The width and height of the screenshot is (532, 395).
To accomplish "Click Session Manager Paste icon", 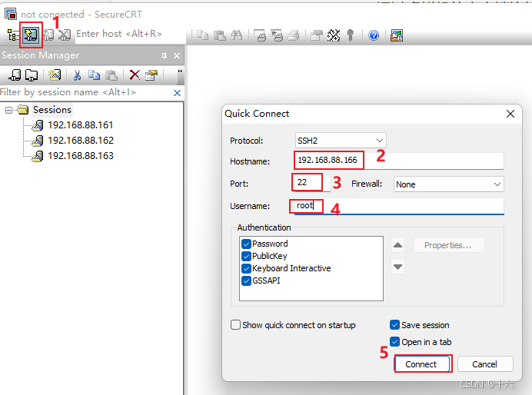I will pos(111,75).
